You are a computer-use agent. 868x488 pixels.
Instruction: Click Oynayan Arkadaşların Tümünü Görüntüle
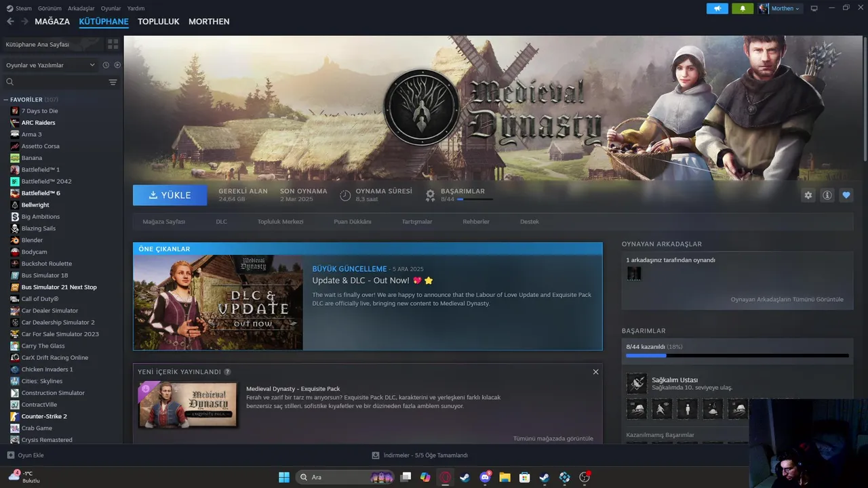click(x=787, y=299)
